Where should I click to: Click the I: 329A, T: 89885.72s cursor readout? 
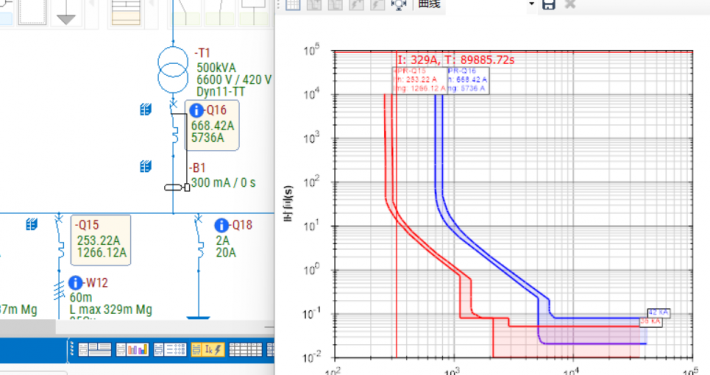456,60
